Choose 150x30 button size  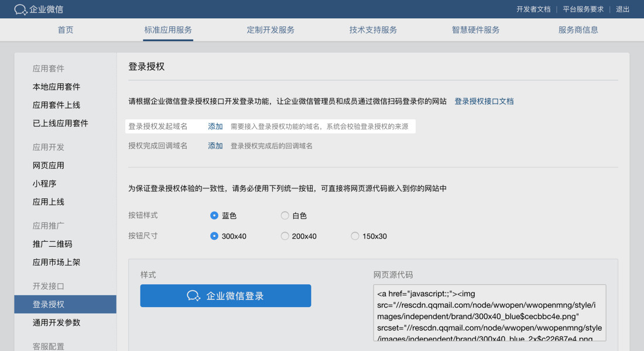click(355, 236)
